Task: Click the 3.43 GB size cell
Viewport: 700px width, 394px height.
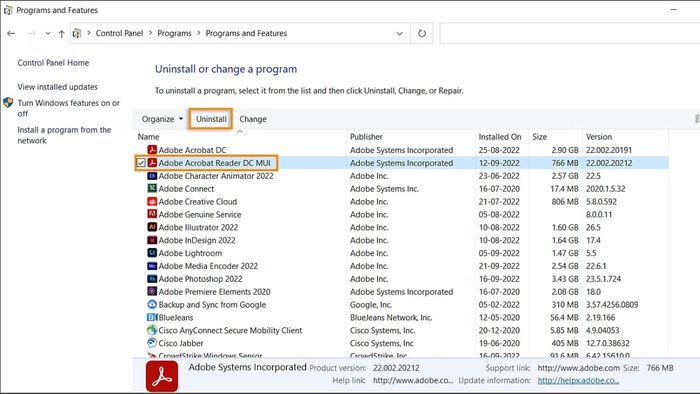Action: pos(565,279)
